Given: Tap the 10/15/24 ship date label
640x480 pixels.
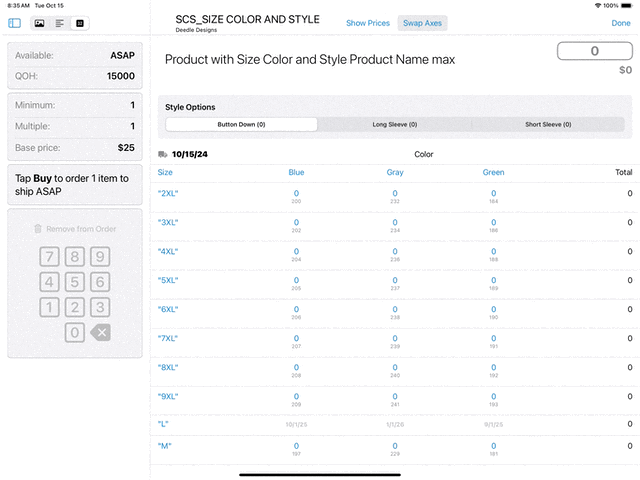Looking at the screenshot, I should click(x=190, y=154).
